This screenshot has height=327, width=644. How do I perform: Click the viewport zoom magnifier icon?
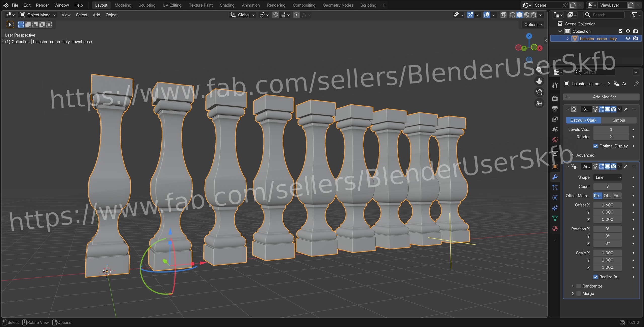pos(539,70)
